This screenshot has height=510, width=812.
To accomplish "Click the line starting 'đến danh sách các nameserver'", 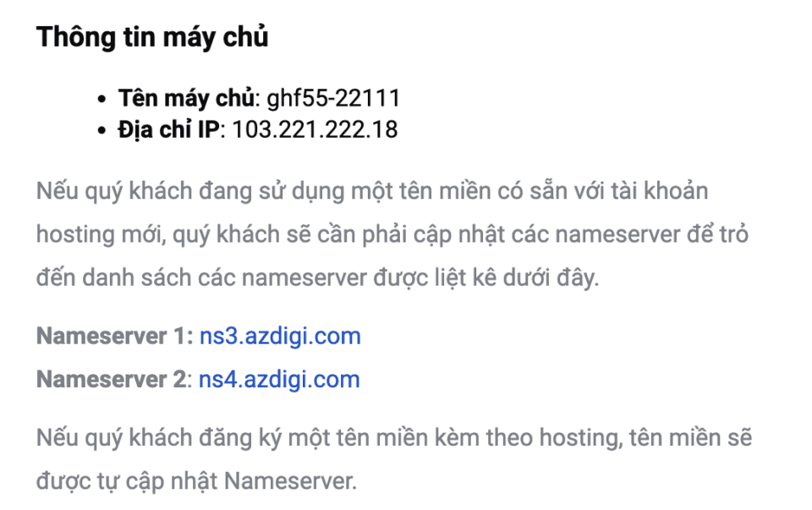I will [x=317, y=278].
